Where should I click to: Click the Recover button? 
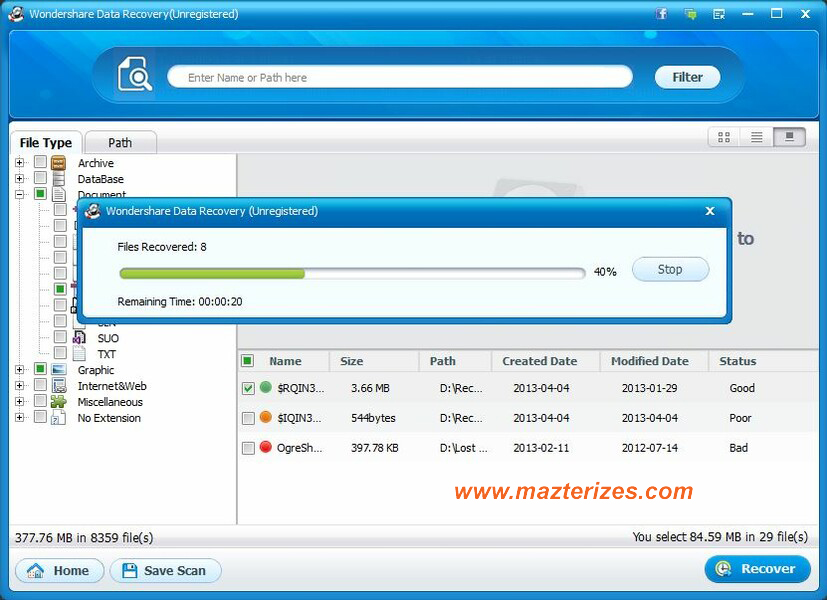(x=757, y=569)
